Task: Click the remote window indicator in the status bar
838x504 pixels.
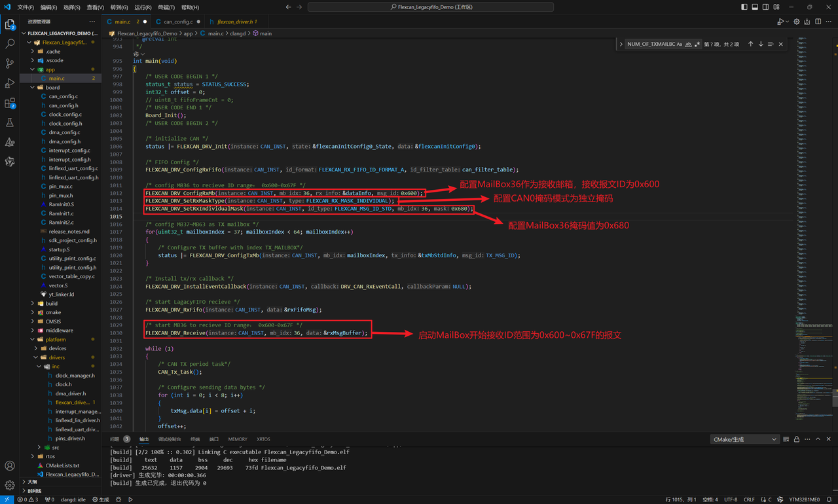Action: click(7, 499)
